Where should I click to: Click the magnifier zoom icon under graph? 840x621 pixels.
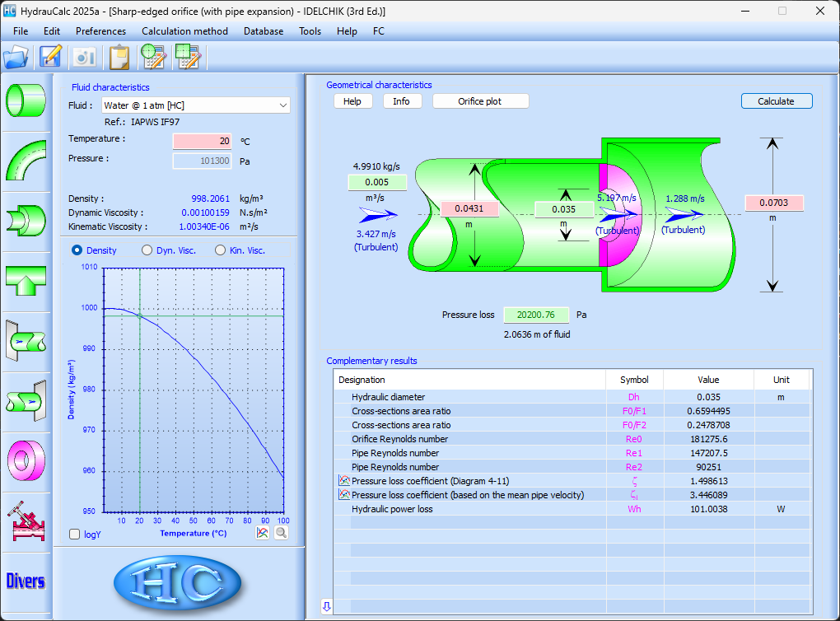tap(281, 533)
